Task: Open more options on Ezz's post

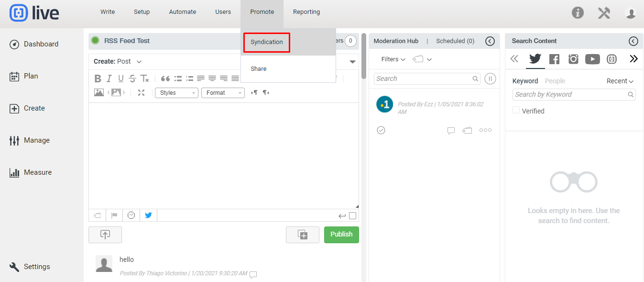Action: coord(485,130)
